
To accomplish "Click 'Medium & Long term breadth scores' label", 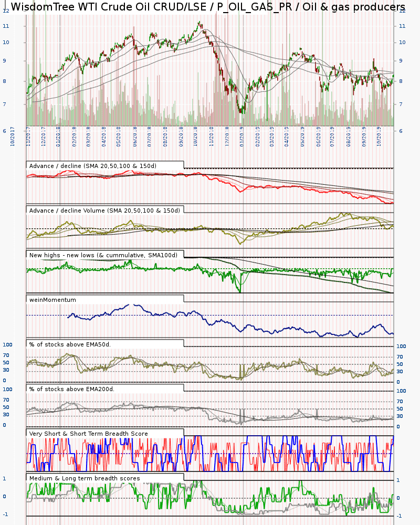I will click(85, 478).
